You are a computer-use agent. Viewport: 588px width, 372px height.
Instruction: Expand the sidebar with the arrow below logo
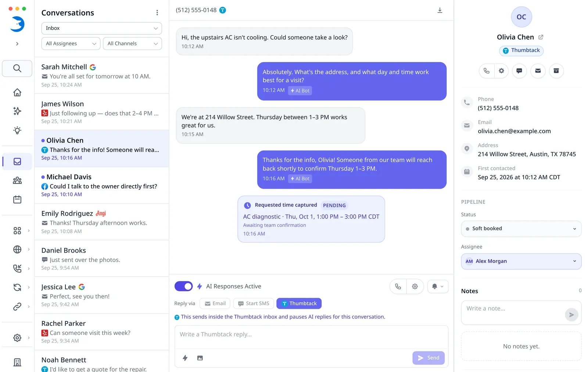pos(17,44)
